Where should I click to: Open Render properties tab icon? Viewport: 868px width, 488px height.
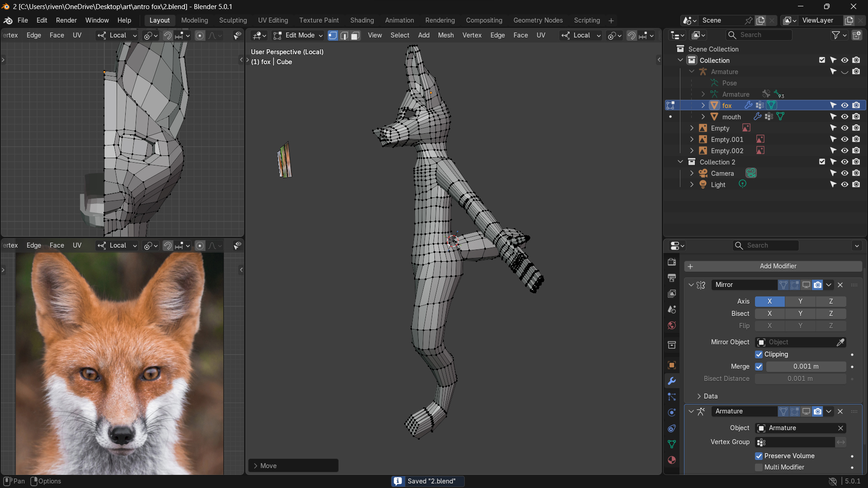click(672, 262)
